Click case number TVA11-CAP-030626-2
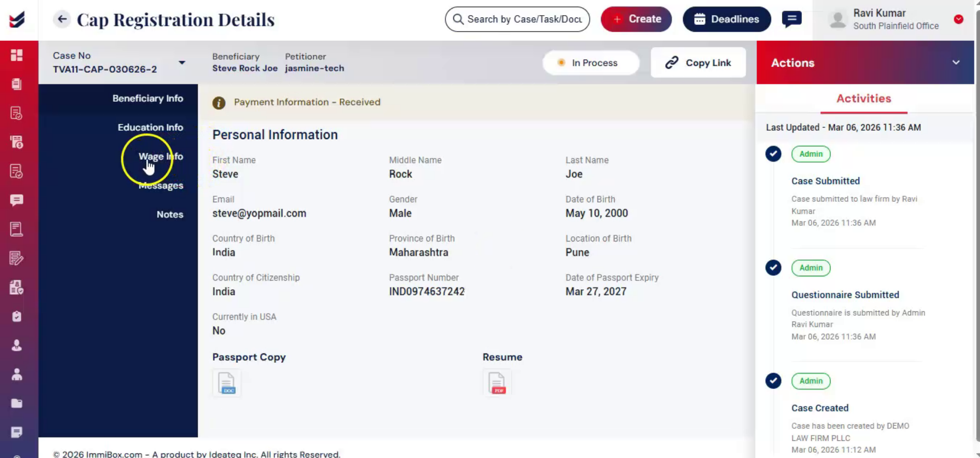Image resolution: width=980 pixels, height=458 pixels. [105, 69]
